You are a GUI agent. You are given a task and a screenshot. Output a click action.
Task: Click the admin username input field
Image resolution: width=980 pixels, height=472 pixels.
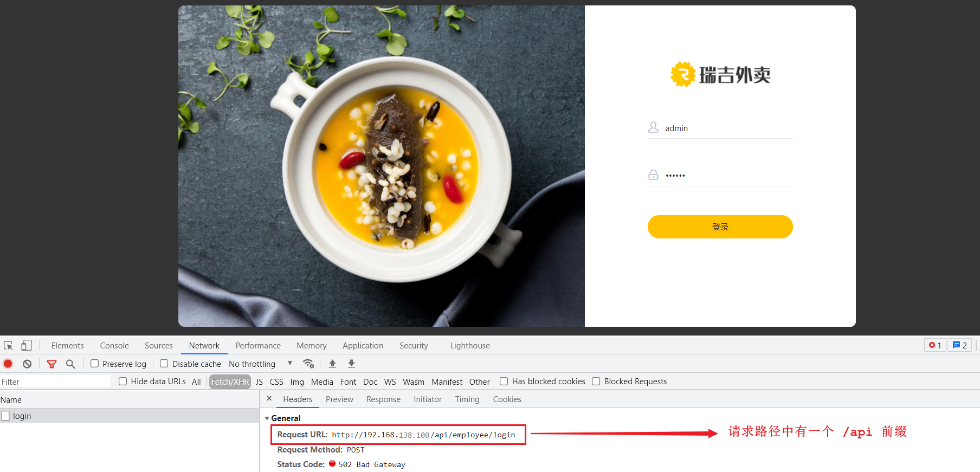point(726,128)
